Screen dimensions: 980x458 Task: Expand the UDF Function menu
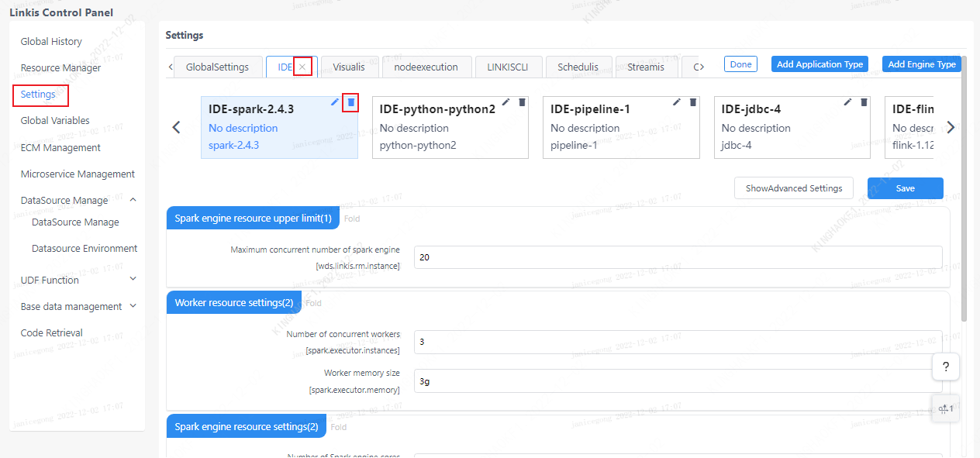pos(133,280)
